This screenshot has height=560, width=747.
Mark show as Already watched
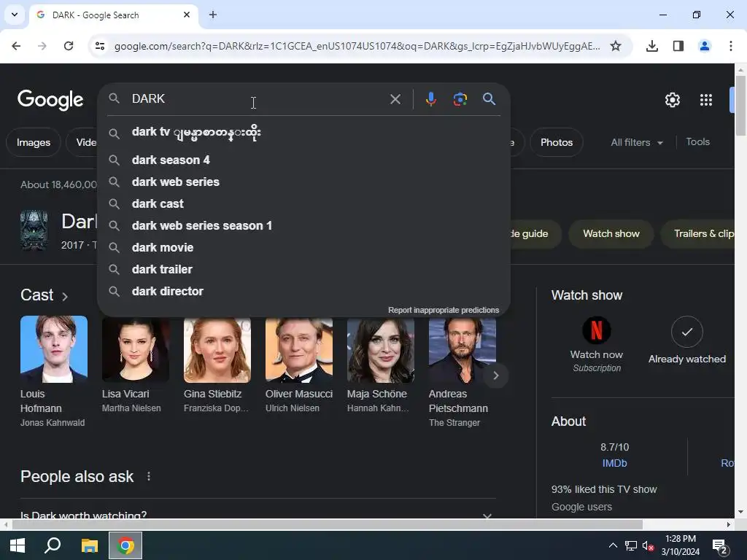[x=686, y=332]
